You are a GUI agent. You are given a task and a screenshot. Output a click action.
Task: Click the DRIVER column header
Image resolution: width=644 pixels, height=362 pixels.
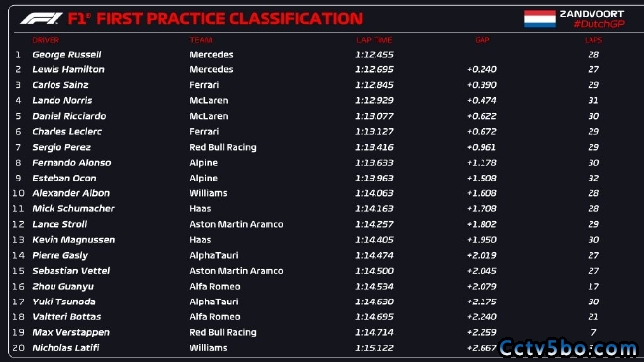pos(46,40)
